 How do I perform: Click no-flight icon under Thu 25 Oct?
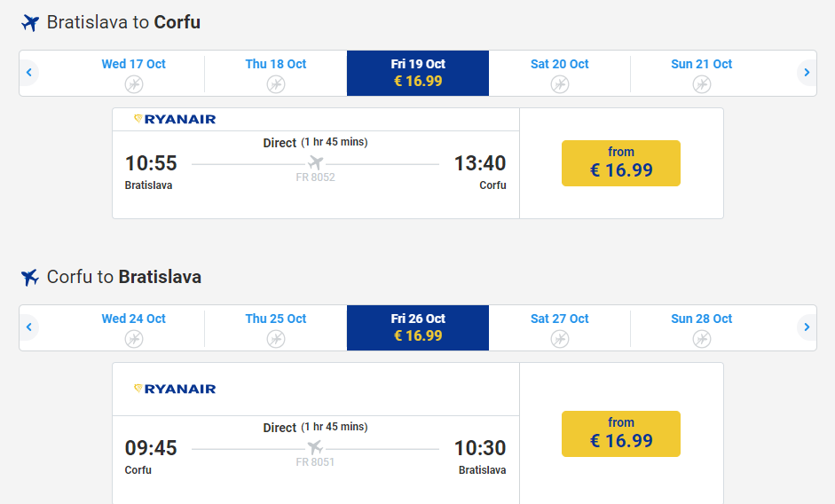(x=276, y=339)
